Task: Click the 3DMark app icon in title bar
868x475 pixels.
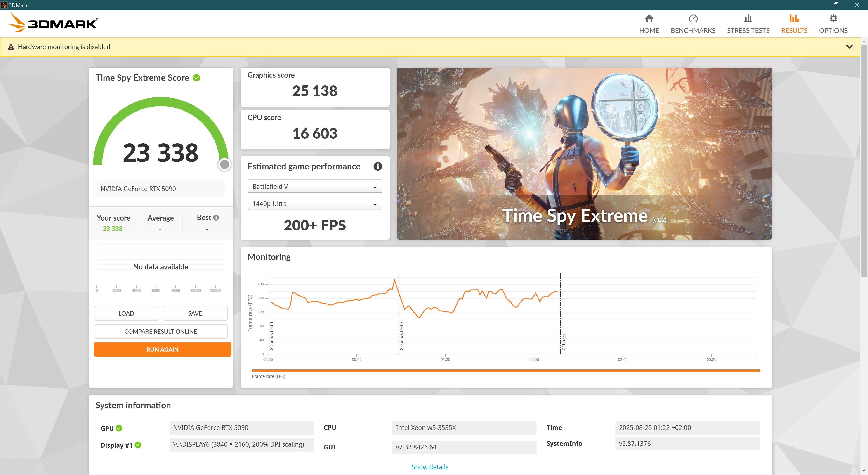Action: pos(4,5)
